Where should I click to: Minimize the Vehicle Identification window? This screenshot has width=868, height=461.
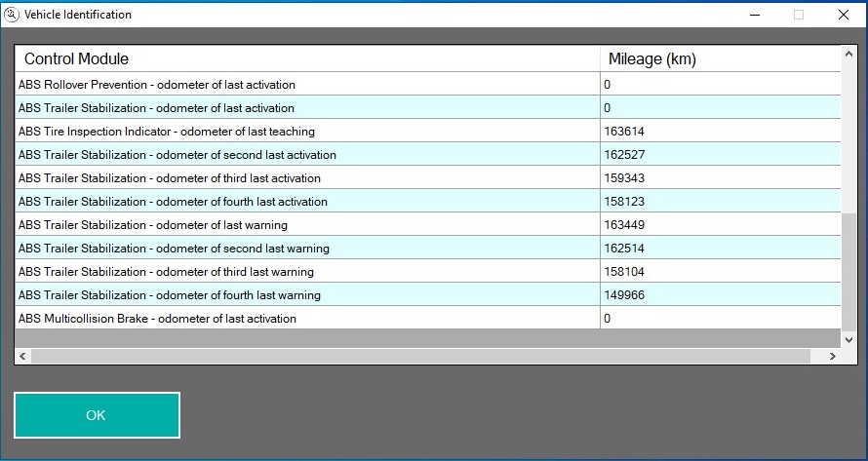tap(755, 15)
